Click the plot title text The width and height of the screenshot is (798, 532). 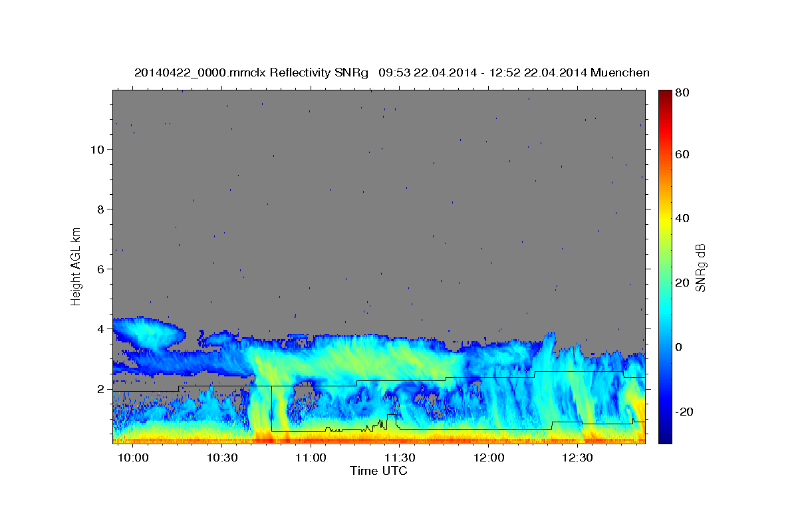pos(392,72)
